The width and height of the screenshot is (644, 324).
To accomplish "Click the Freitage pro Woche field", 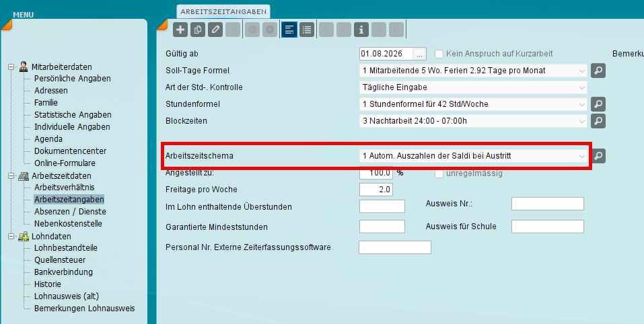I will click(375, 190).
